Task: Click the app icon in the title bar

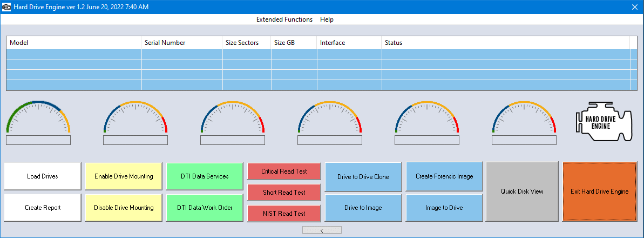Action: click(6, 7)
